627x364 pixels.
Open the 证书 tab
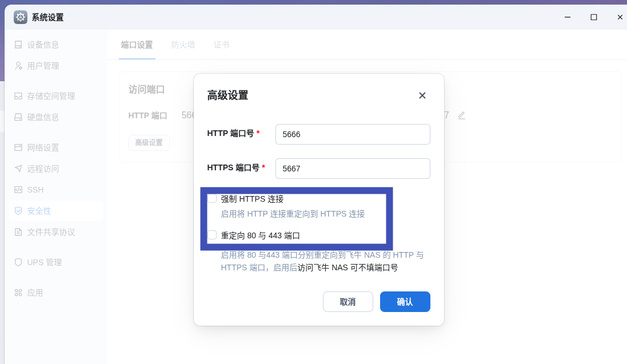click(222, 45)
